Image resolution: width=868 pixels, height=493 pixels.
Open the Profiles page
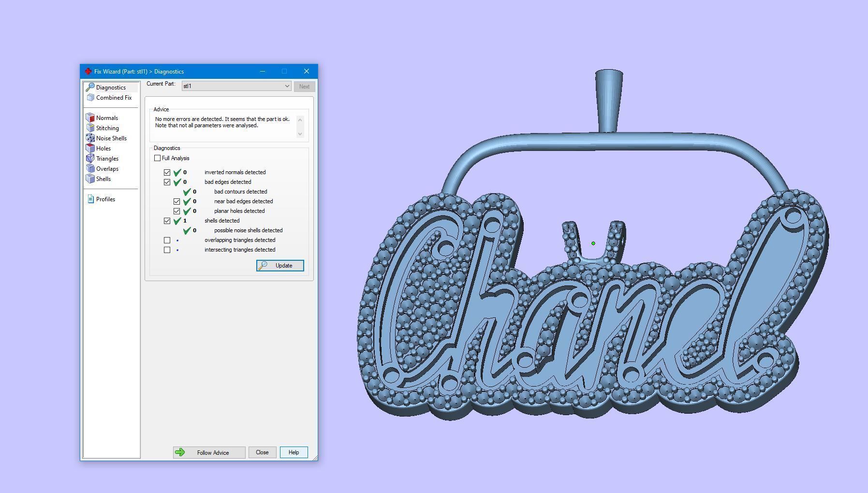point(105,199)
